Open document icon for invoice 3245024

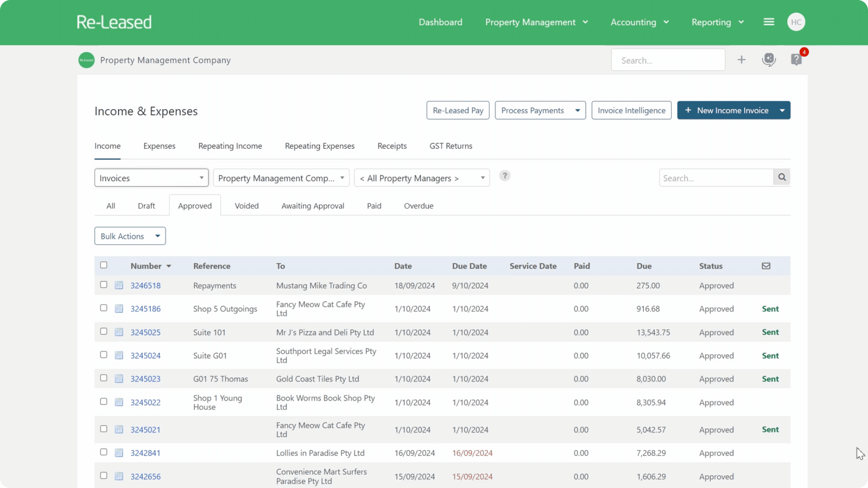[x=119, y=355]
